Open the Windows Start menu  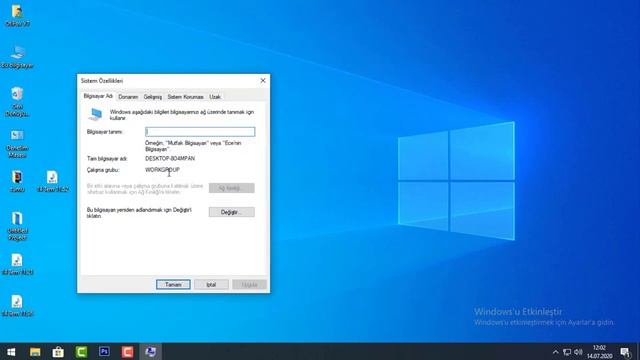[x=11, y=352]
